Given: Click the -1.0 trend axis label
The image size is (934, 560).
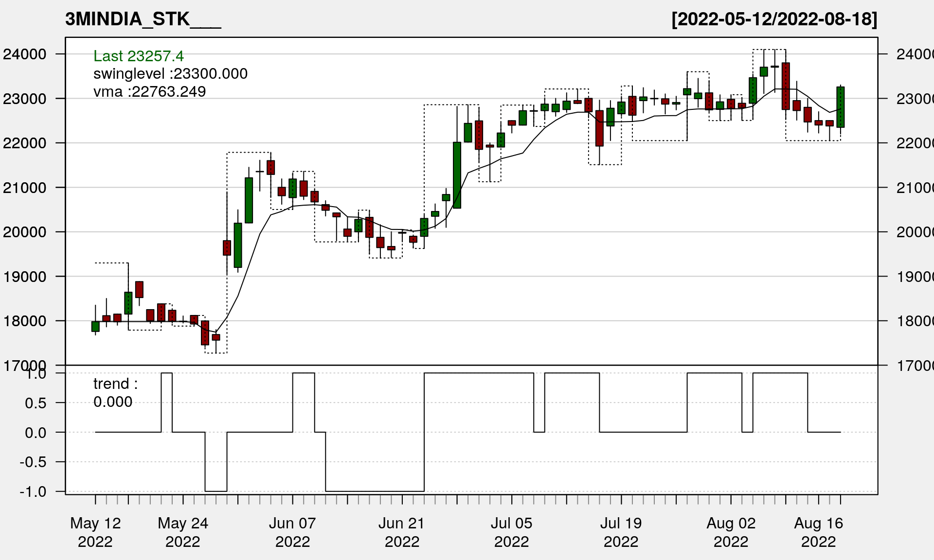Looking at the screenshot, I should tap(33, 491).
